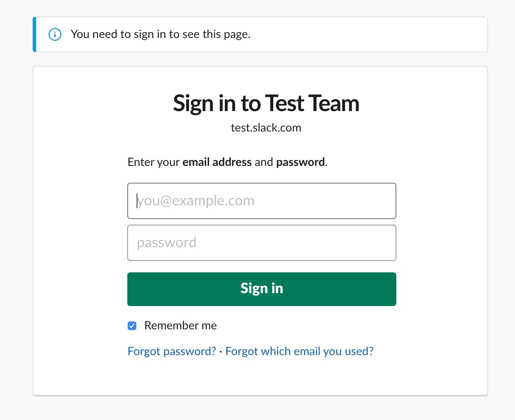Click the blue accent stripe on the banner
Image resolution: width=515 pixels, height=420 pixels.
point(34,34)
